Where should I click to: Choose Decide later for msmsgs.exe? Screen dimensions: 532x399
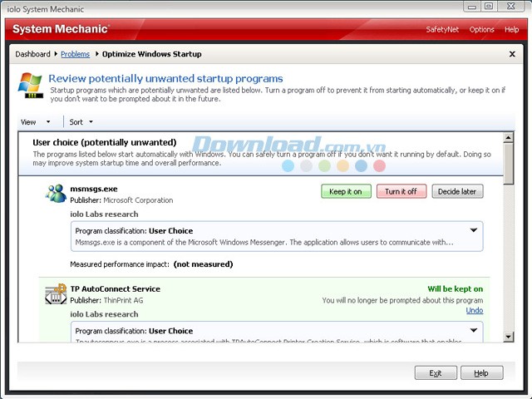pyautogui.click(x=456, y=191)
